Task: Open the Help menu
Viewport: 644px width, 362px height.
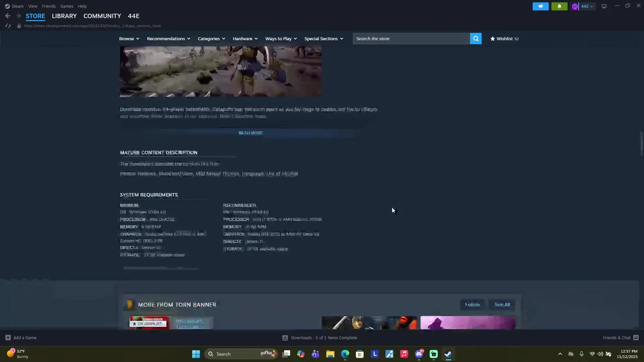Action: [x=82, y=6]
